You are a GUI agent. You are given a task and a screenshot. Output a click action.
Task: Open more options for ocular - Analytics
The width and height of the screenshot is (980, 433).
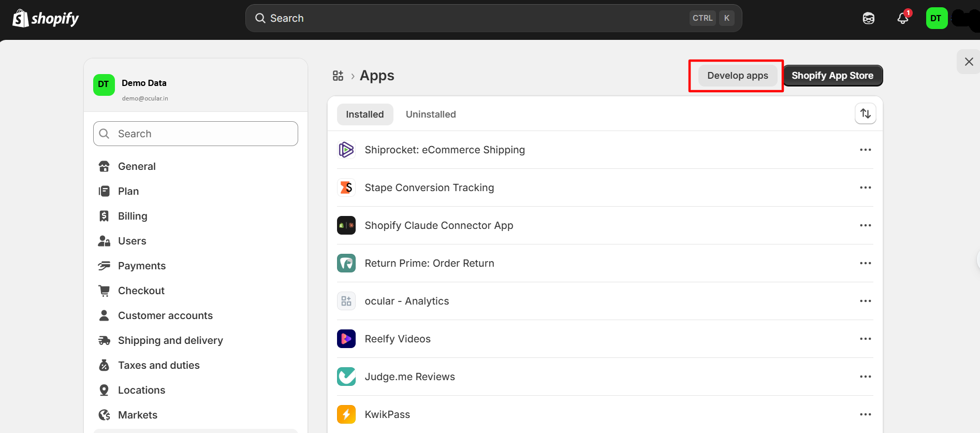coord(866,301)
